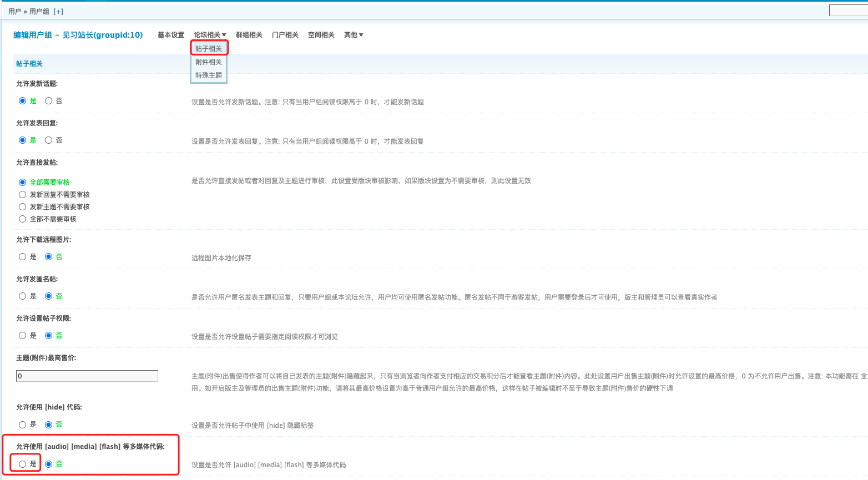Click the 主题(附件)最高售价 input field
This screenshot has width=868, height=480.
[x=87, y=376]
